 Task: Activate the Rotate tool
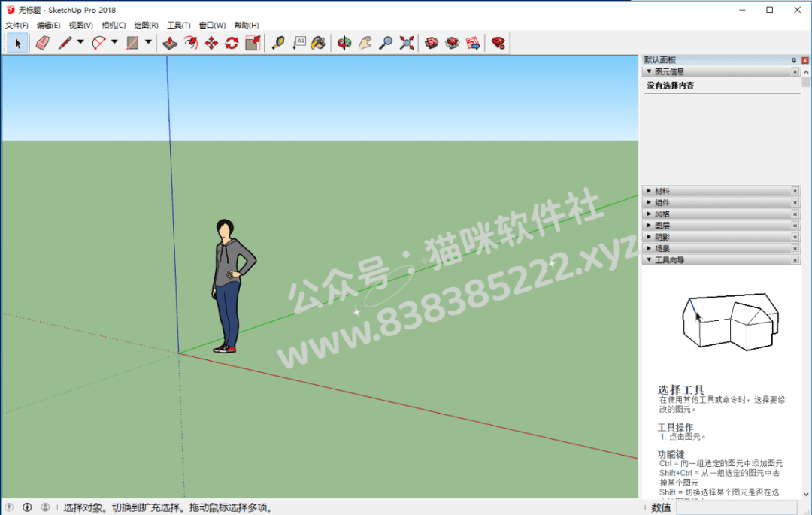(x=232, y=43)
